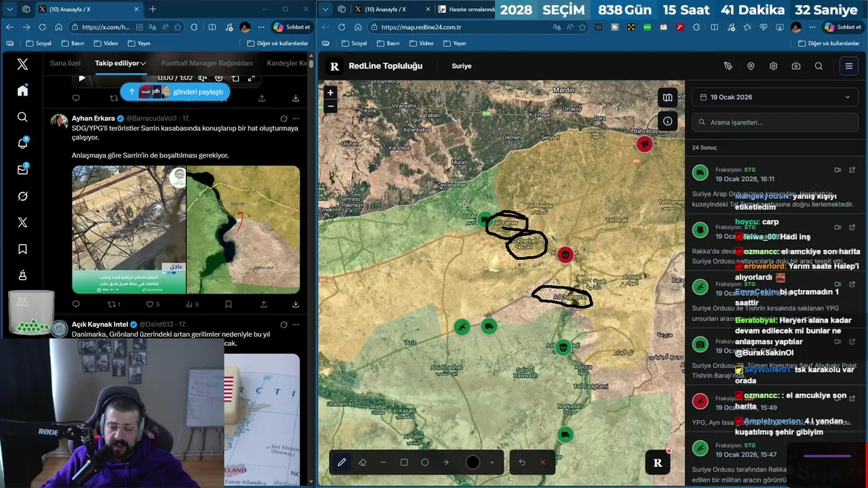Open more options on Ayhan Erkara post
This screenshot has height=488, width=868.
(x=296, y=119)
